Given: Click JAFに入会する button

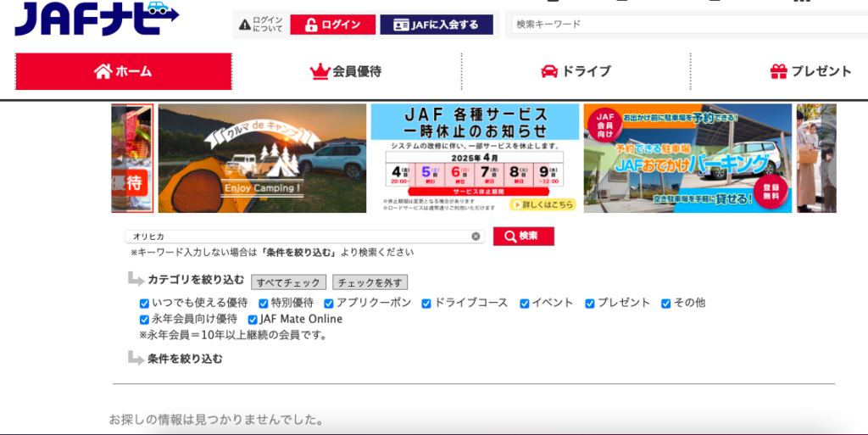Looking at the screenshot, I should tap(437, 25).
